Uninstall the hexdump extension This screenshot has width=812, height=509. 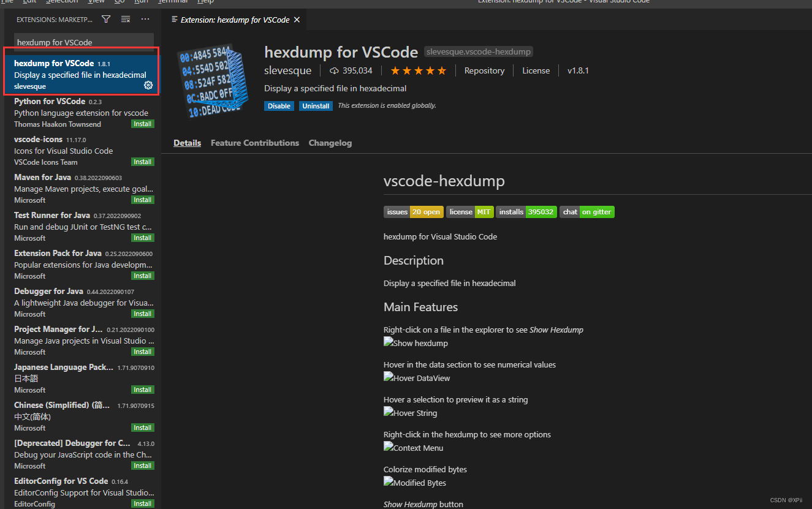coord(316,106)
